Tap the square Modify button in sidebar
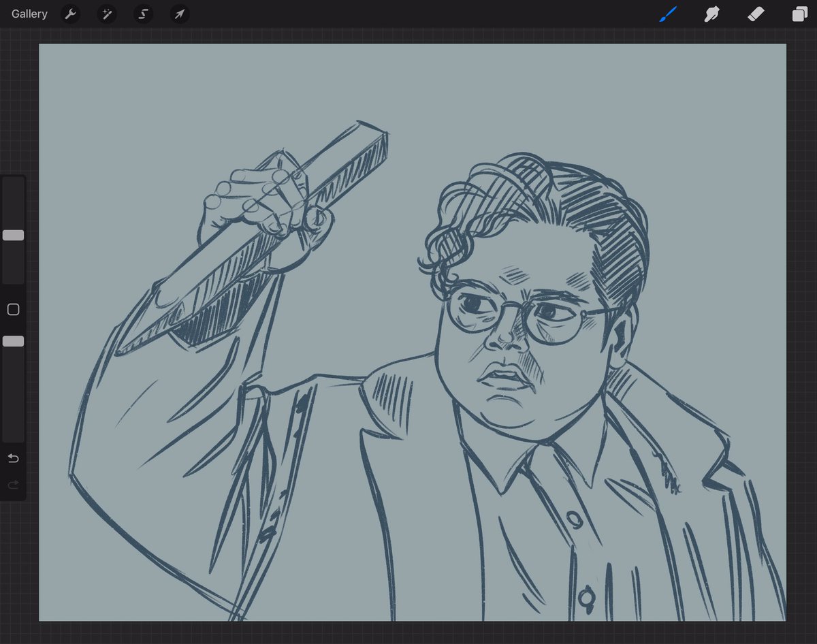This screenshot has width=817, height=644. 13,310
